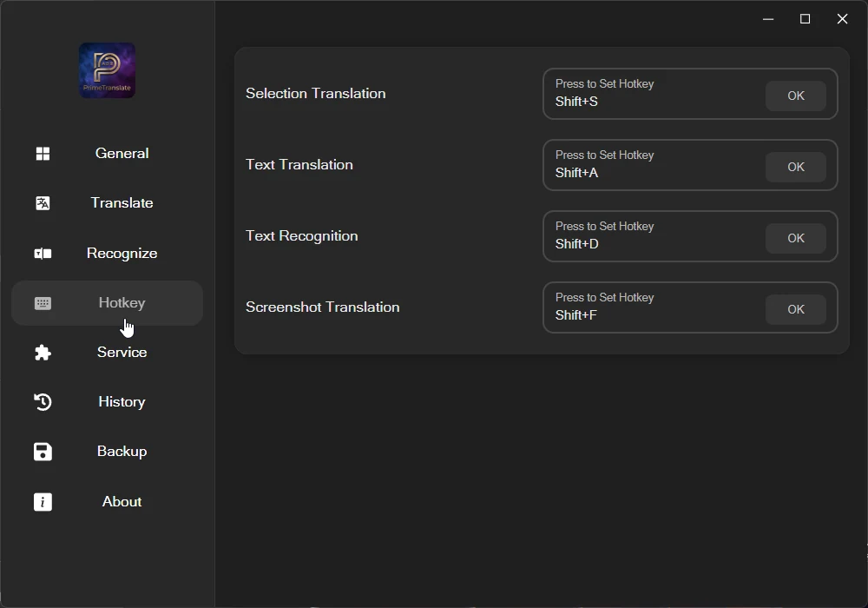Open the Service settings page
This screenshot has width=868, height=608.
[107, 353]
